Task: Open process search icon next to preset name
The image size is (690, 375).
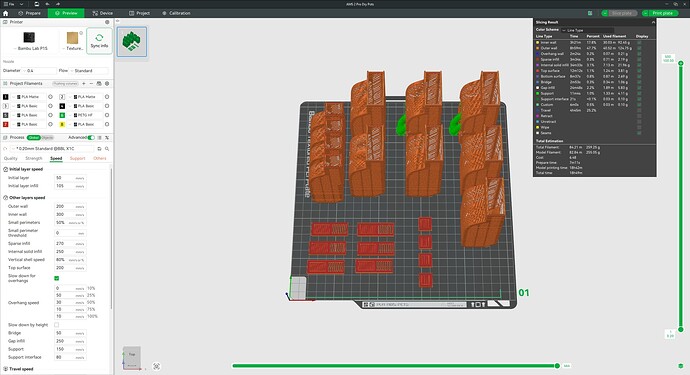Action: tap(106, 149)
